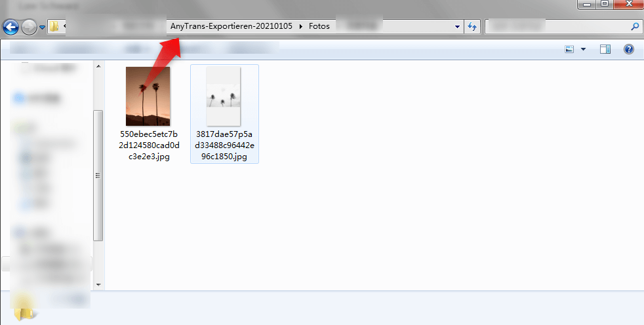Click navigation pane scroll up arrow
The width and height of the screenshot is (644, 325).
click(98, 66)
